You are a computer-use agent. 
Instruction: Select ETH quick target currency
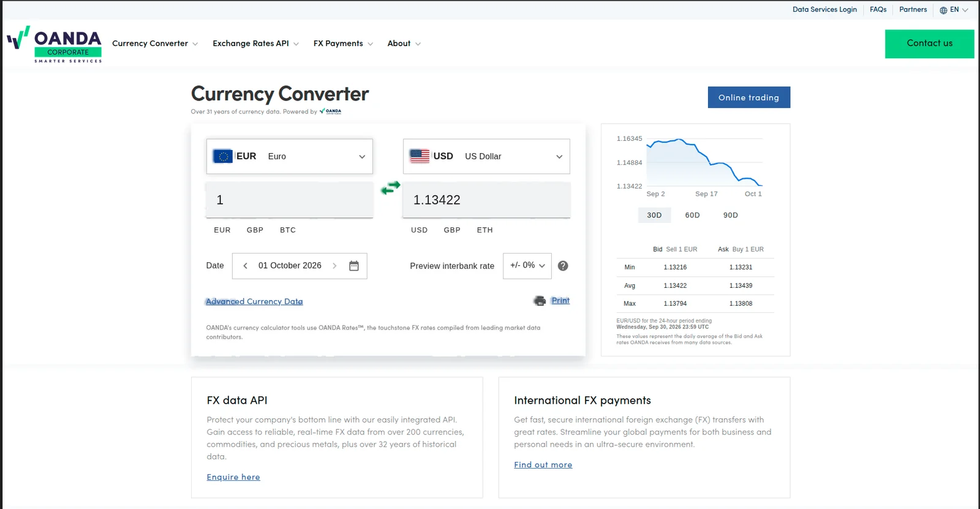485,230
